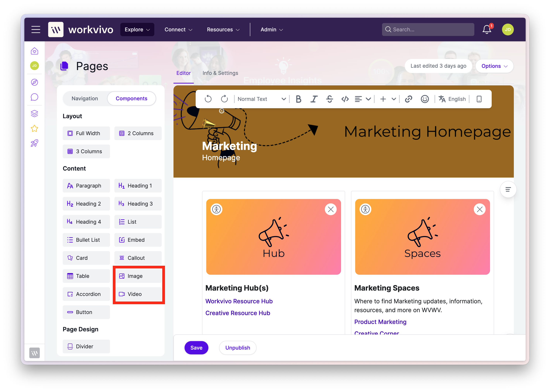The width and height of the screenshot is (550, 392).
Task: Go to home icon in left sidebar
Action: tap(35, 51)
